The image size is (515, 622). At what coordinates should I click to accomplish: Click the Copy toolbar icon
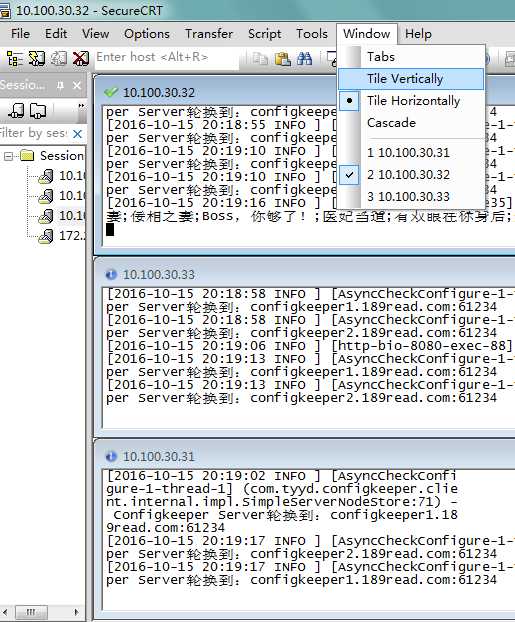[x=260, y=59]
